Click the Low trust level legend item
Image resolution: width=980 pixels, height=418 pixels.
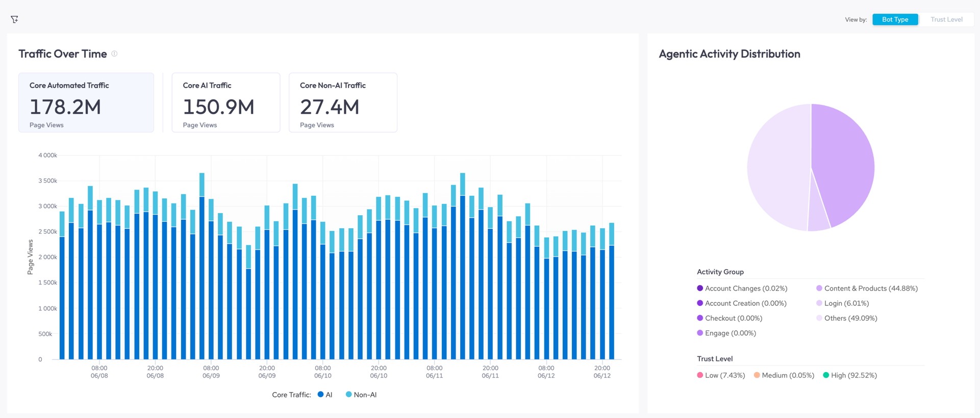pyautogui.click(x=721, y=375)
